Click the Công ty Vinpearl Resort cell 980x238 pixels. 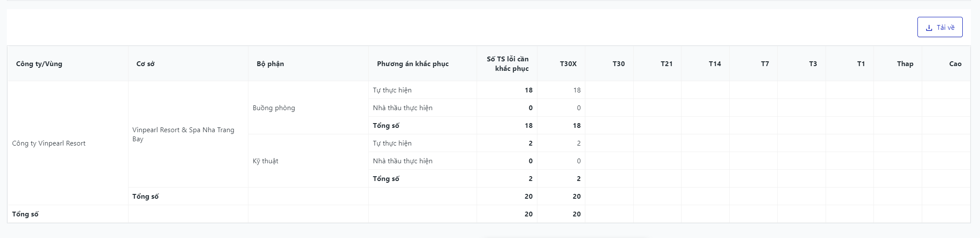[49, 143]
